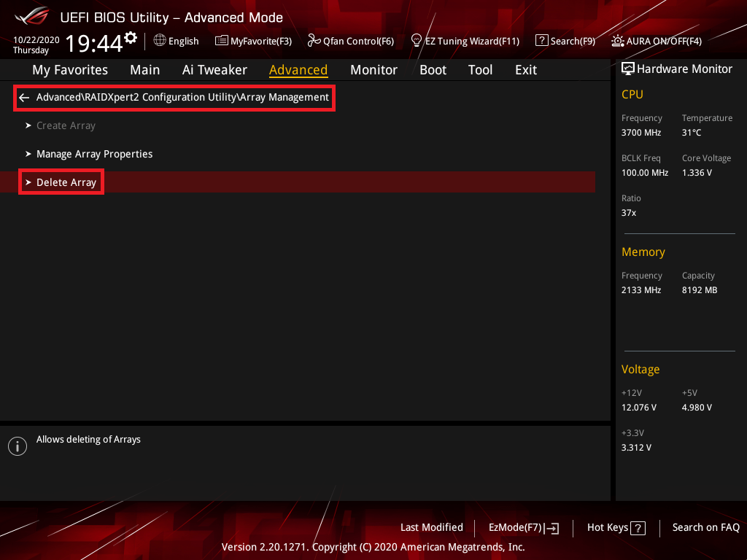Screen dimensions: 747x560
Task: Click the globe language icon
Action: 159,41
